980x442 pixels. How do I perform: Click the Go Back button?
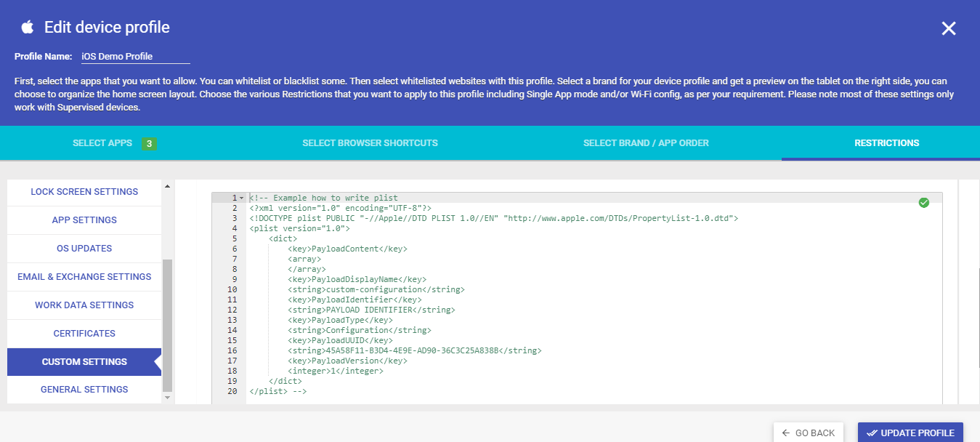click(809, 433)
